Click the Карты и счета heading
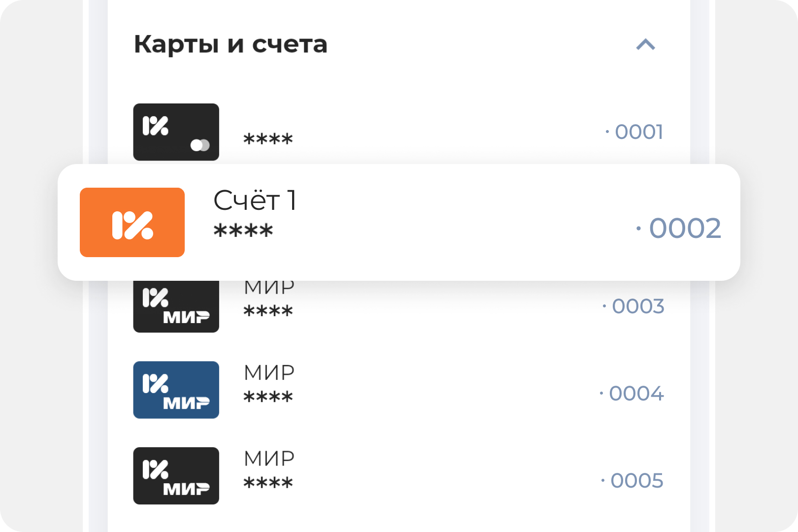798x532 pixels. pos(231,45)
